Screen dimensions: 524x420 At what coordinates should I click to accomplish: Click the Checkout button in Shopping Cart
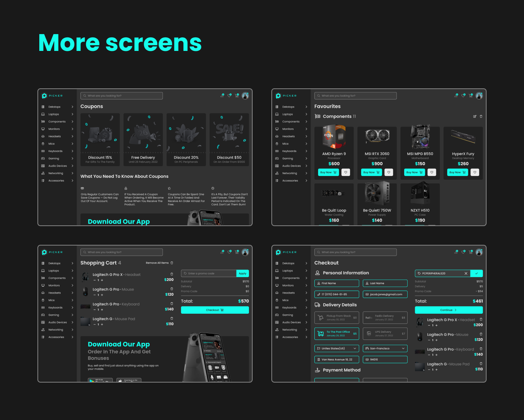click(215, 310)
